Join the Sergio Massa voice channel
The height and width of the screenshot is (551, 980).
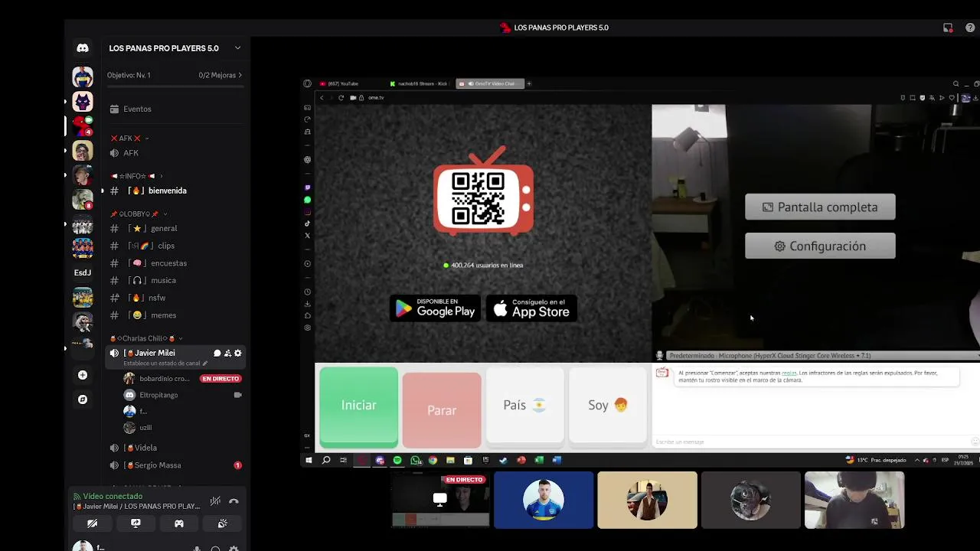(x=175, y=465)
